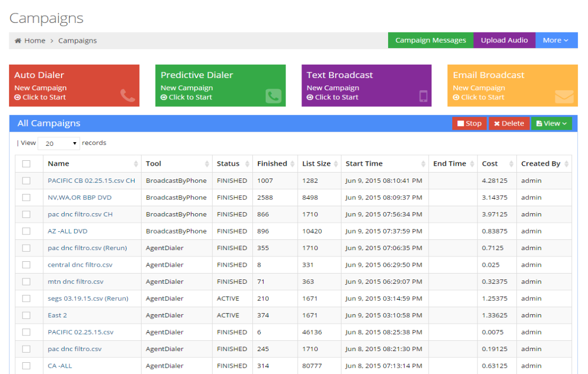This screenshot has height=374, width=588.
Task: Click the file icon inside the View button
Action: point(539,123)
